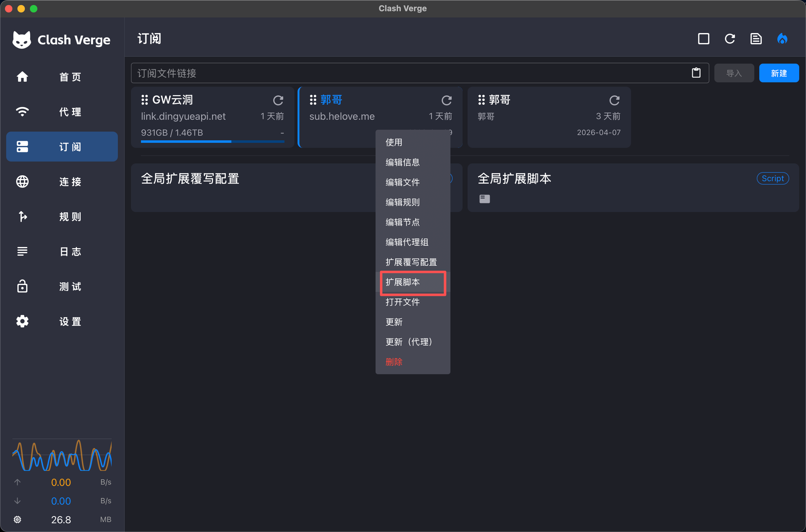Open the Home (首页) page
The image size is (806, 532).
[62, 77]
